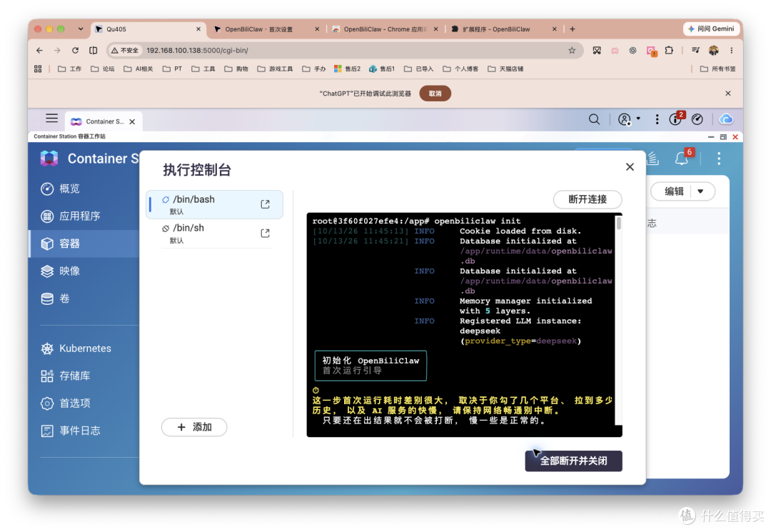
Task: Click the 不安全 site security indicator
Action: [x=125, y=50]
